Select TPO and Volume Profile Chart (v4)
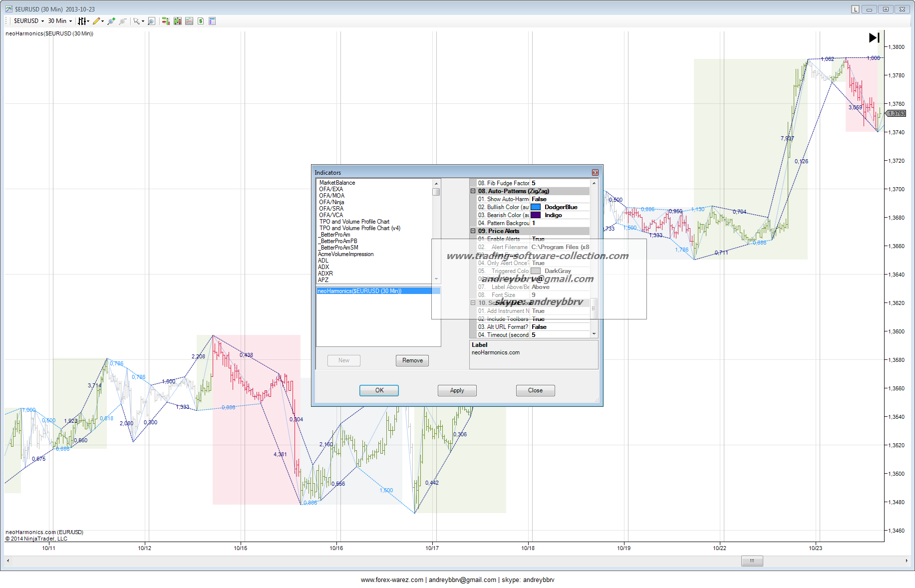This screenshot has height=588, width=915. 359,228
